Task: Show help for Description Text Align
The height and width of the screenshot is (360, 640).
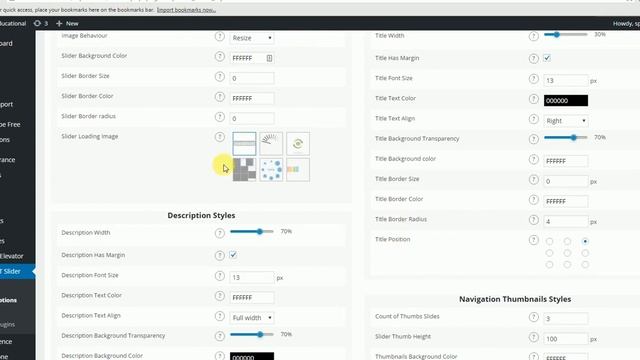Action: tap(220, 316)
